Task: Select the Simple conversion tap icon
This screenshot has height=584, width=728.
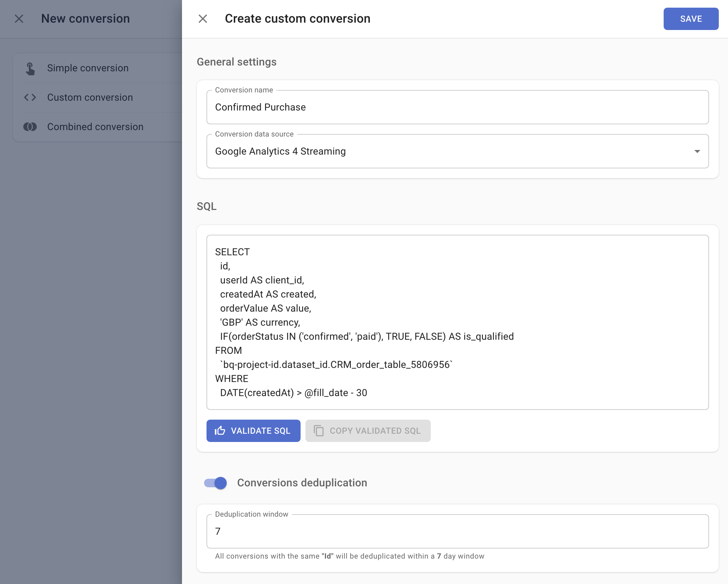Action: [x=30, y=68]
